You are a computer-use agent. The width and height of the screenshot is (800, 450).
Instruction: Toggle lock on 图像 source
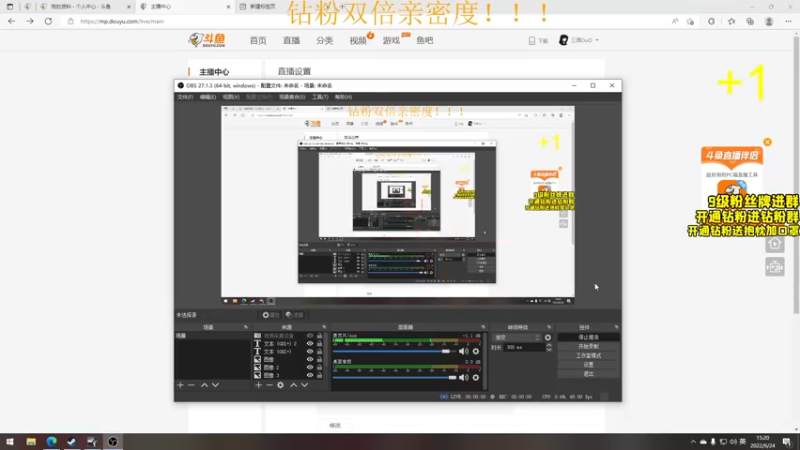point(319,360)
